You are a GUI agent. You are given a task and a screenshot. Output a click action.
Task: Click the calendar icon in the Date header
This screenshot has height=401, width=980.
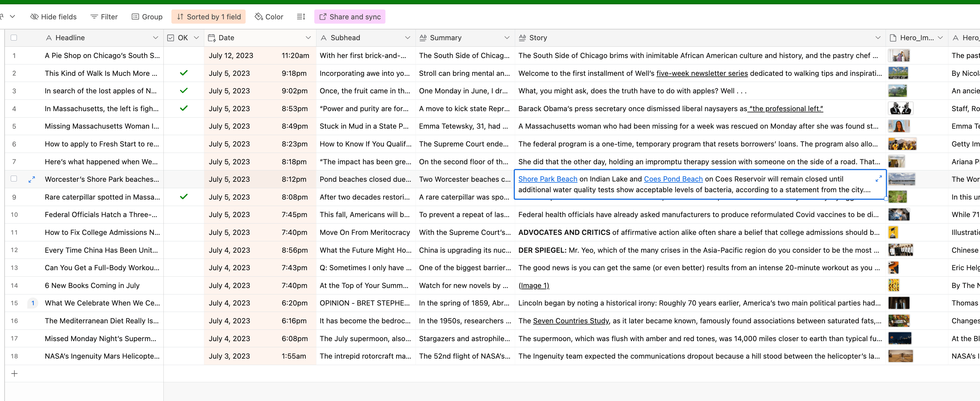212,37
